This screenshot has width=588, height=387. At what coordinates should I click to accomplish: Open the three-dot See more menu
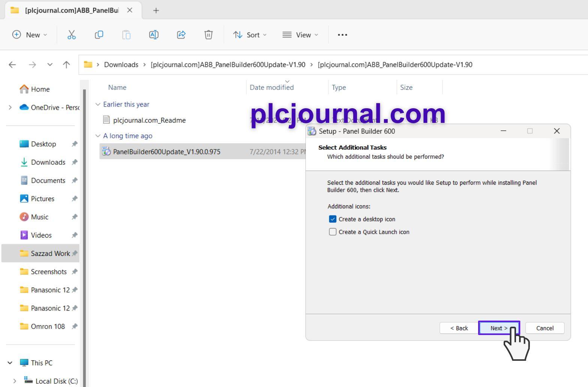[342, 35]
